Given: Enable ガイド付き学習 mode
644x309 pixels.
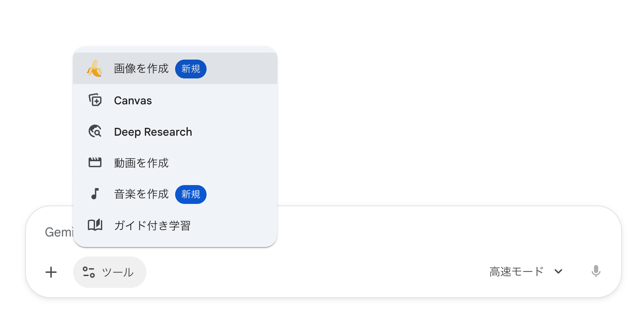Looking at the screenshot, I should coord(152,225).
